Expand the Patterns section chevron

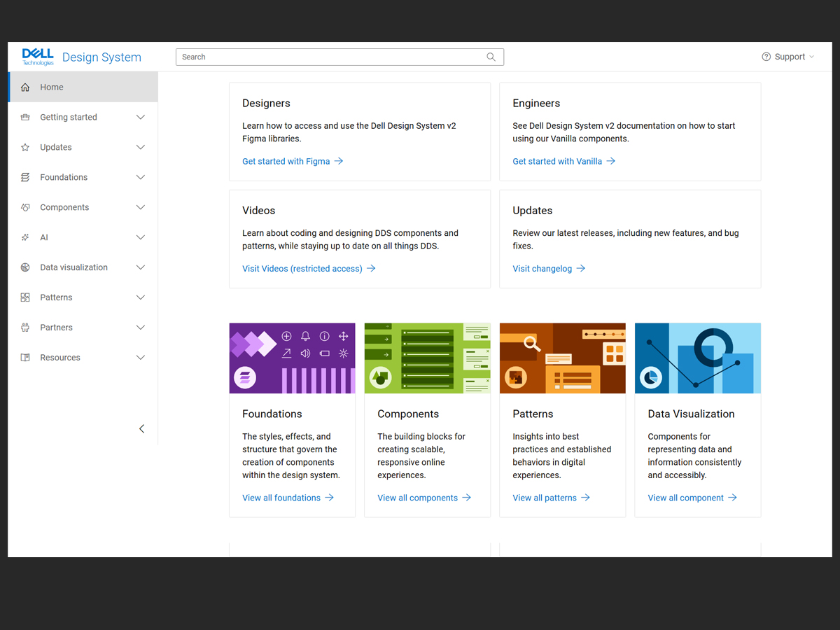(x=140, y=297)
